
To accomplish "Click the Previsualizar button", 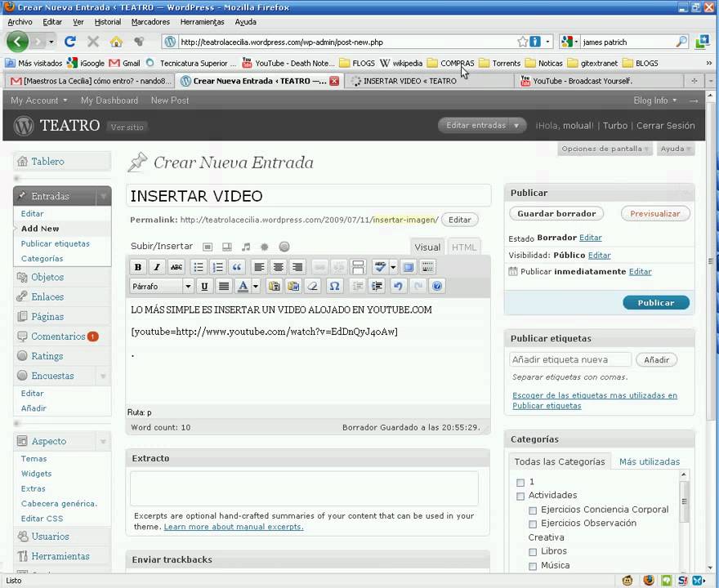I will point(655,214).
